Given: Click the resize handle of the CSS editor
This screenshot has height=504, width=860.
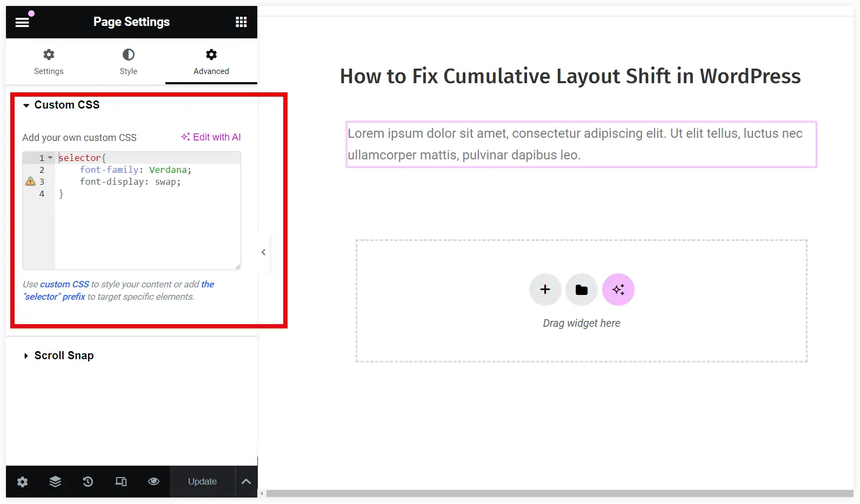Looking at the screenshot, I should (x=237, y=266).
